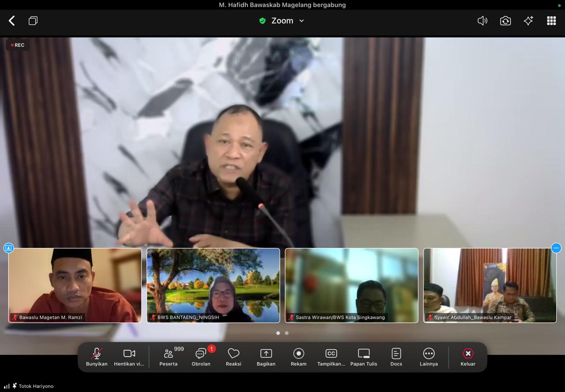Image resolution: width=565 pixels, height=392 pixels.
Task: Collapse thumbnail strip with blue minus button
Action: tap(556, 248)
